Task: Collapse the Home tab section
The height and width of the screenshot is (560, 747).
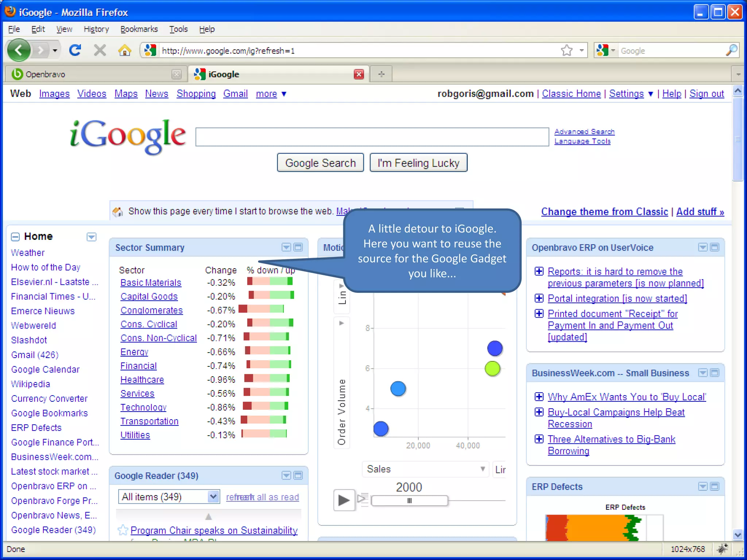Action: [x=15, y=237]
